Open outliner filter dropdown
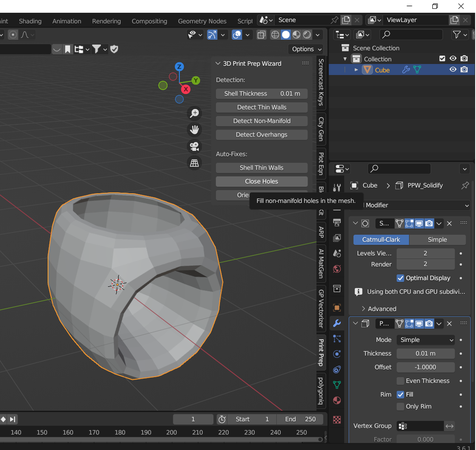Screen dimensions: 476x450 coord(460,35)
